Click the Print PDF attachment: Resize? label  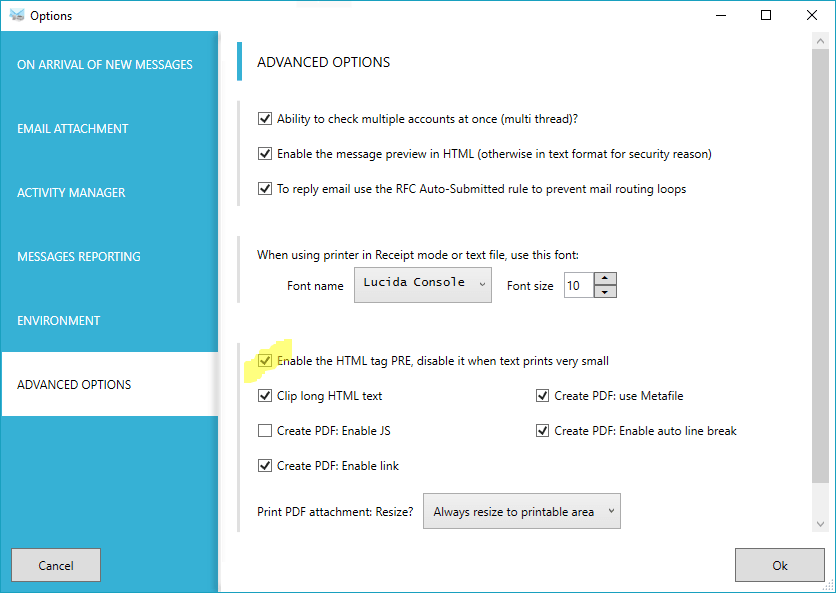pyautogui.click(x=335, y=512)
